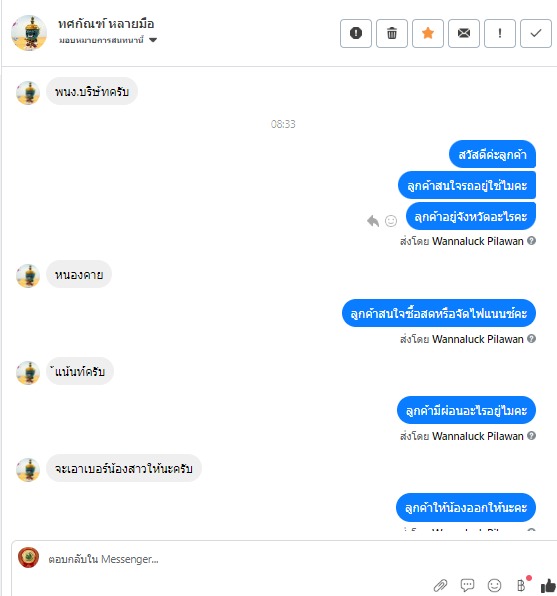The width and height of the screenshot is (557, 596).
Task: Select the หนองคาย customer message bubble
Action: click(x=79, y=274)
